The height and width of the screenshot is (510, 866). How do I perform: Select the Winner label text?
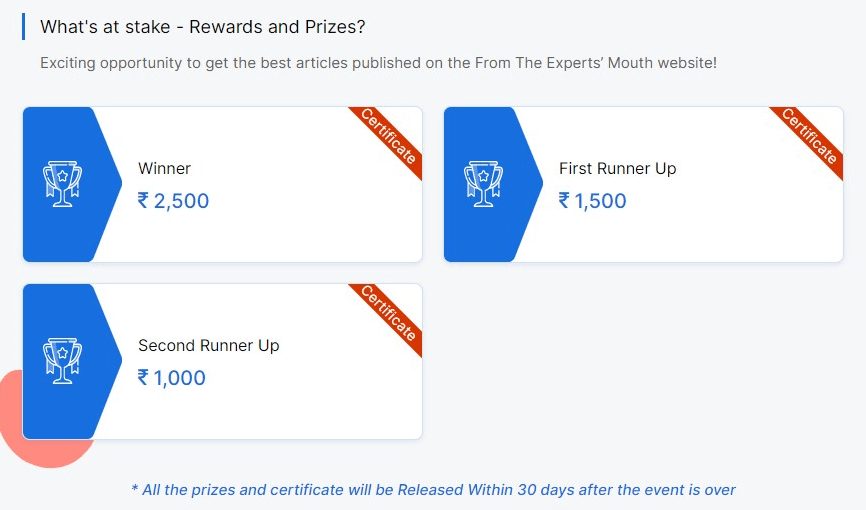pos(165,168)
